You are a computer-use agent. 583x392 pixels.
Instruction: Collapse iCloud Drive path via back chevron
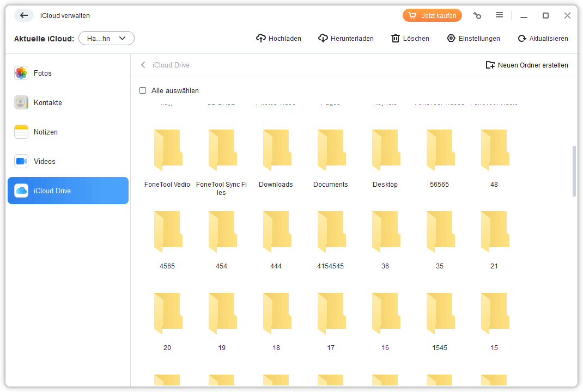coord(143,65)
